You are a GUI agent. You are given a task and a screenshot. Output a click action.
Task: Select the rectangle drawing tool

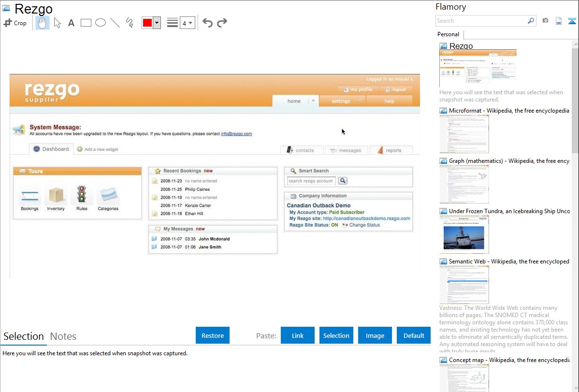point(86,23)
